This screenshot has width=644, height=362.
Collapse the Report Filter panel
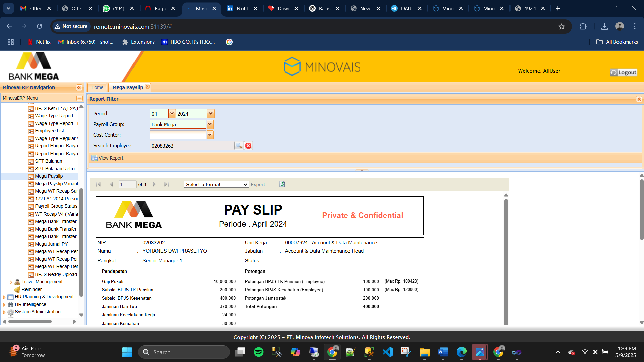(639, 99)
